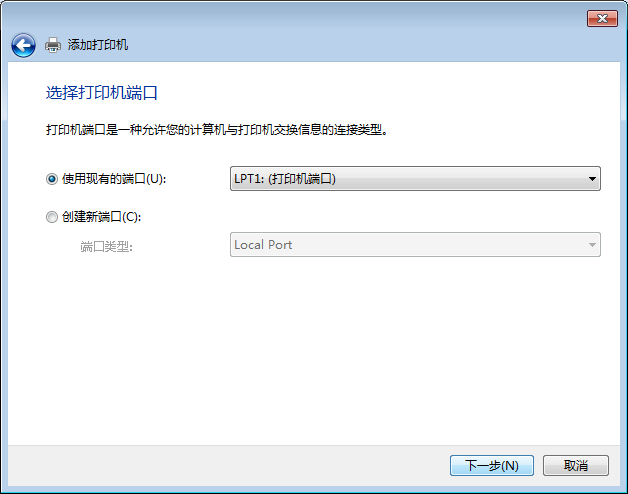
Task: Click the 添加打印机 window title text
Action: click(x=98, y=45)
